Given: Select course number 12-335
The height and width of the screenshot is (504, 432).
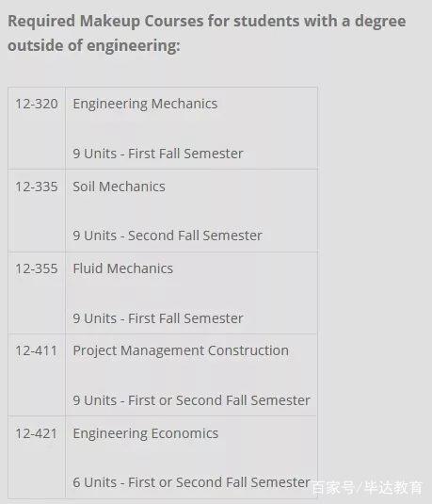Looking at the screenshot, I should 37,187.
